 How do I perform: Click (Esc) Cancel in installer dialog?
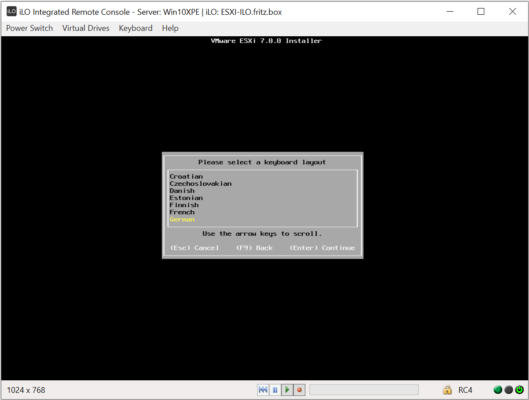(195, 248)
